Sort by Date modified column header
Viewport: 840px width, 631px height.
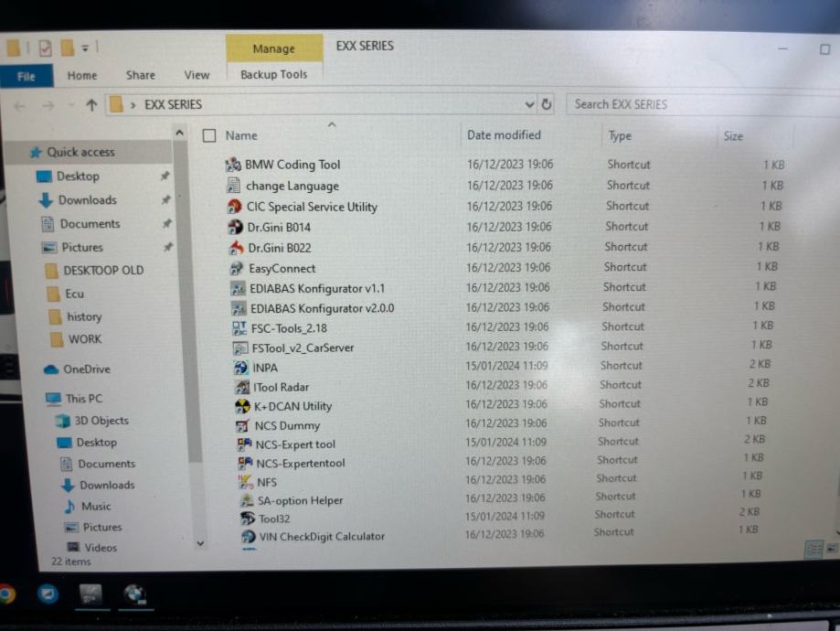point(505,135)
